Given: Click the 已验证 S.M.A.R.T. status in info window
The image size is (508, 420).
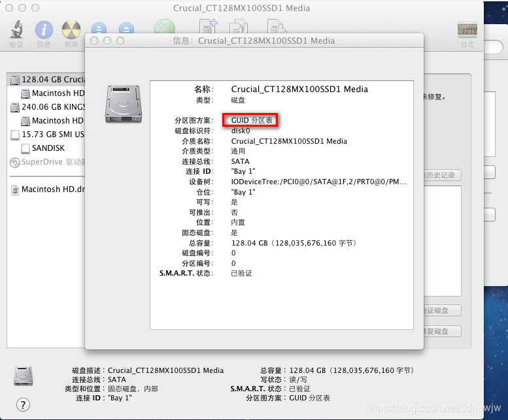Looking at the screenshot, I should [241, 274].
